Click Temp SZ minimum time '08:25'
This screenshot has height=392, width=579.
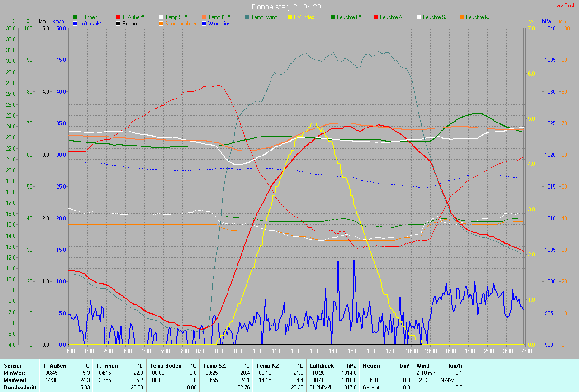coord(211,373)
